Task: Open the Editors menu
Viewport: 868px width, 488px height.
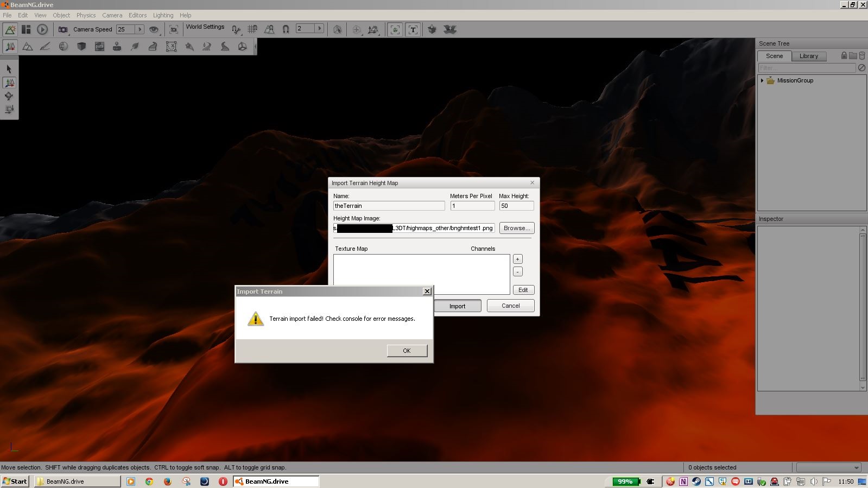Action: tap(137, 15)
